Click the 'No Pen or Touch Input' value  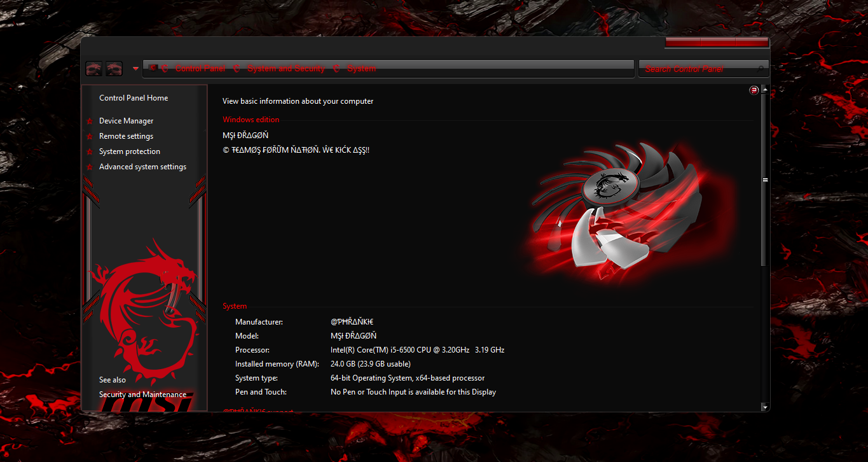413,392
